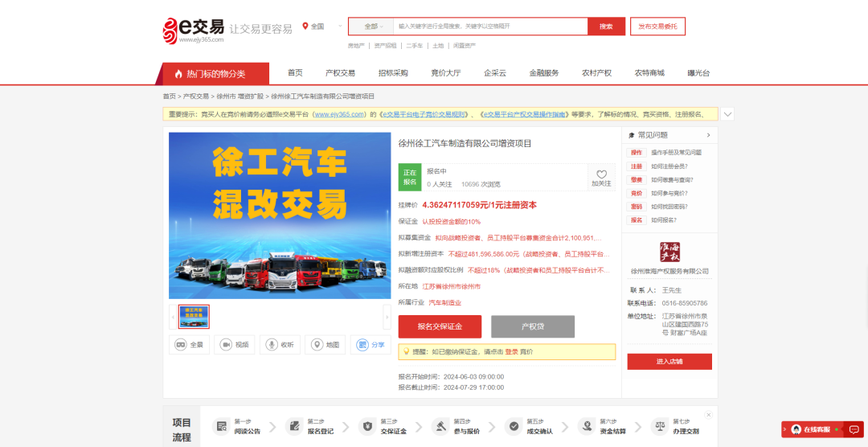Click the e交易 site logo
The height and width of the screenshot is (447, 868).
coord(194,31)
